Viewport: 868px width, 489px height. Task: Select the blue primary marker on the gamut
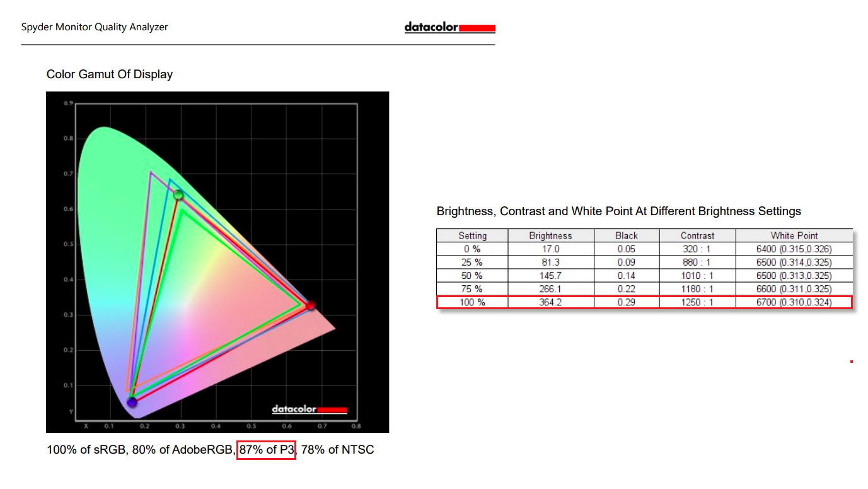click(132, 402)
